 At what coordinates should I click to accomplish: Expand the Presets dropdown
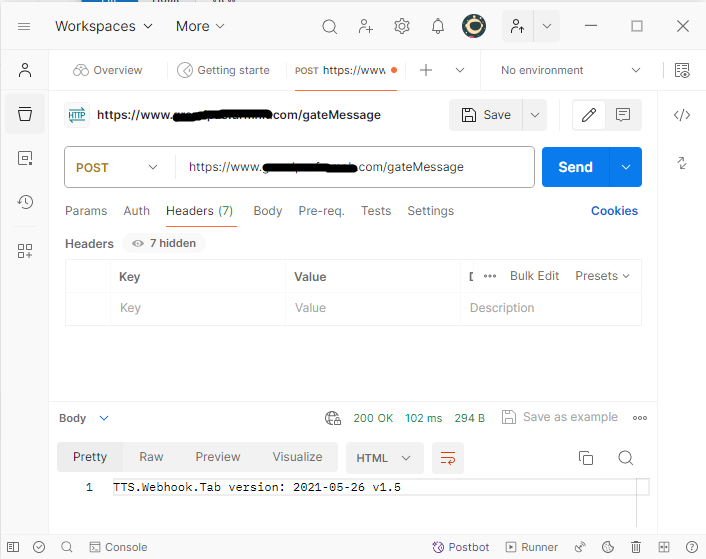tap(602, 276)
